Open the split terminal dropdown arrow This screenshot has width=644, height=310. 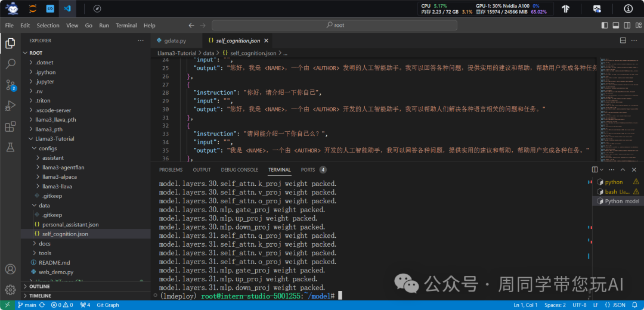coord(602,169)
